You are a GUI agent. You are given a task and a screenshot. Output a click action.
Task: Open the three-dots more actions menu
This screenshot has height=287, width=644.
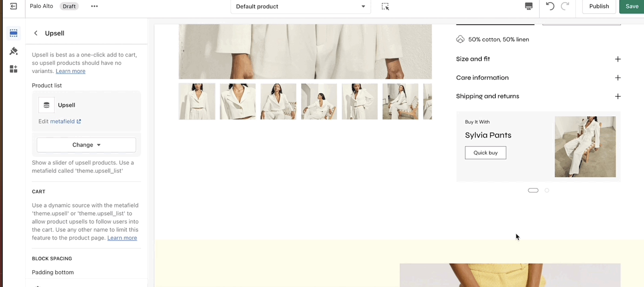coord(94,6)
